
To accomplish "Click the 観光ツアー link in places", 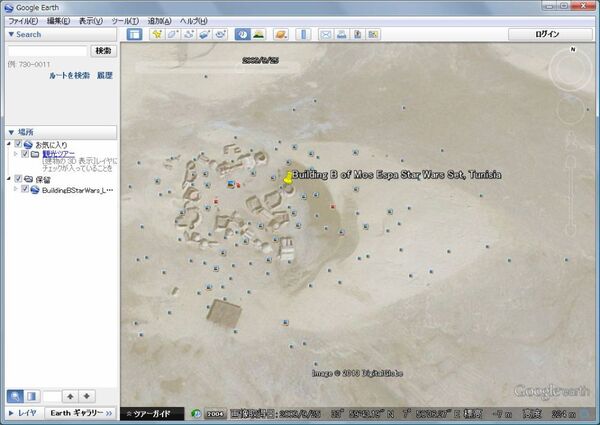I will [x=58, y=154].
